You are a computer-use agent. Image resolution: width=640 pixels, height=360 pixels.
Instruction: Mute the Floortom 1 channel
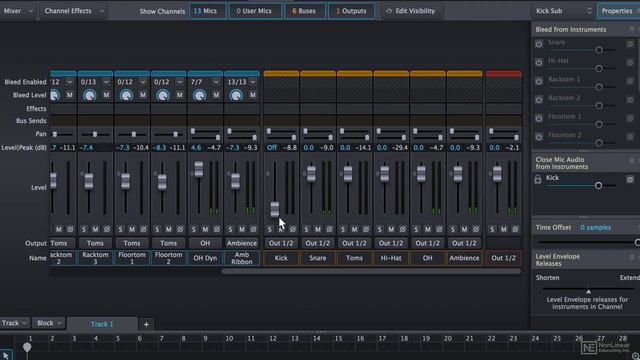[132, 229]
